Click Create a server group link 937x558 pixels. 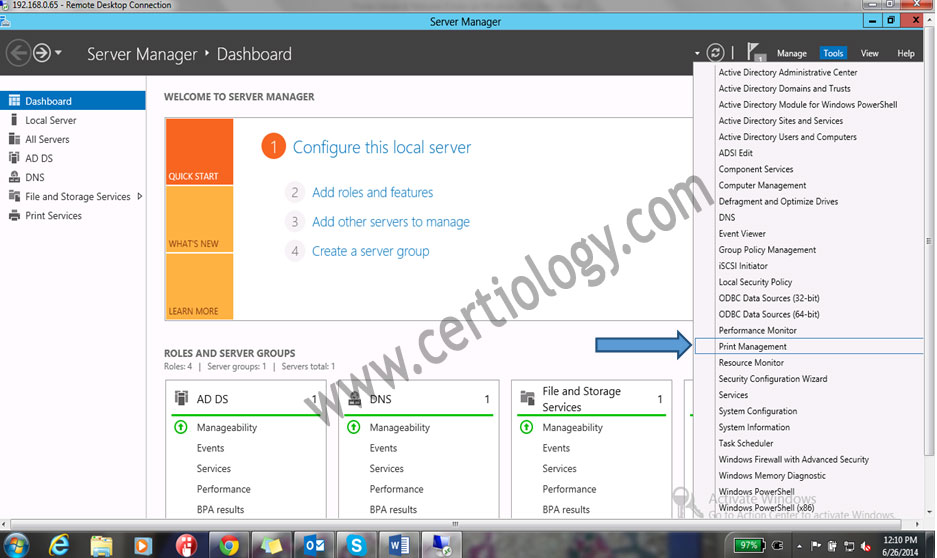coord(370,251)
